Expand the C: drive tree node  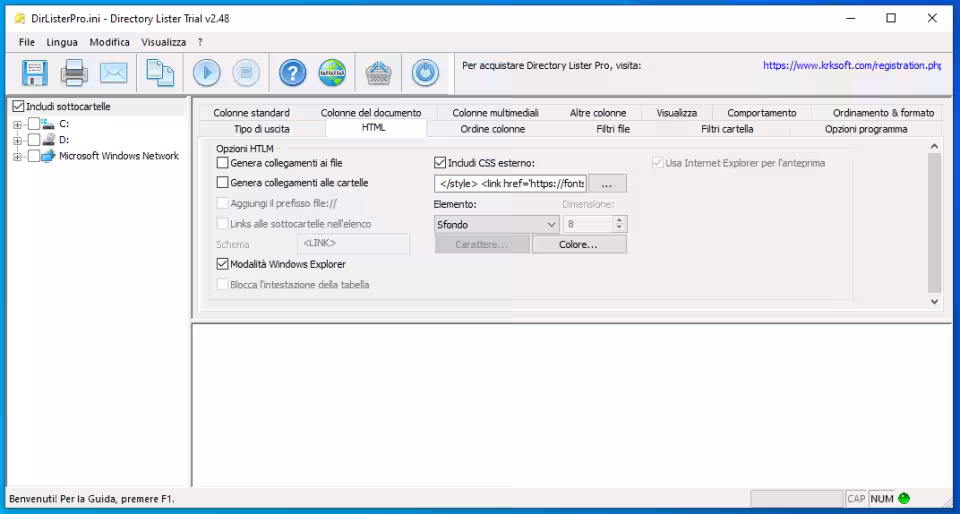17,124
